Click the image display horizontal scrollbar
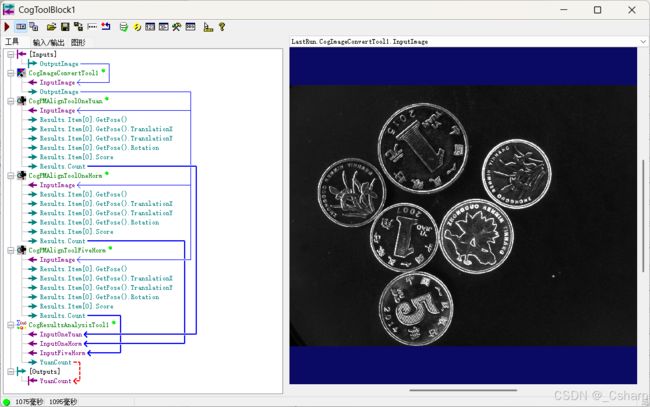The image size is (650, 407). pos(463,390)
